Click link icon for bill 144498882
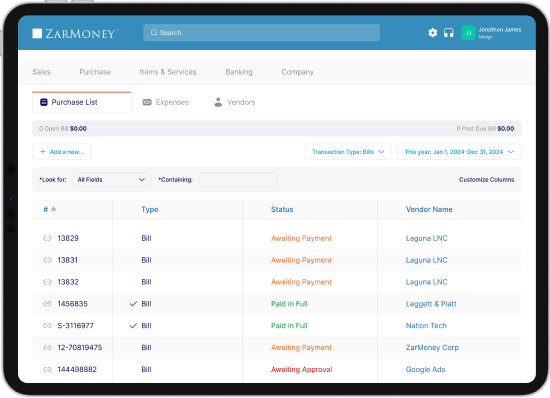Image resolution: width=550 pixels, height=398 pixels. [47, 369]
